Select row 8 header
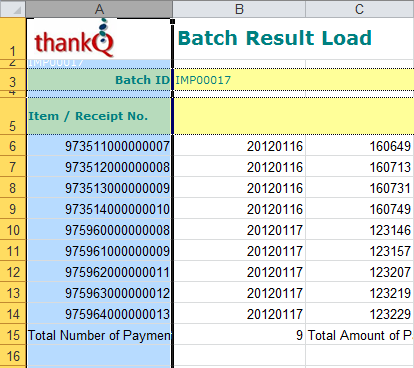Image resolution: width=414 pixels, height=368 pixels. click(13, 188)
